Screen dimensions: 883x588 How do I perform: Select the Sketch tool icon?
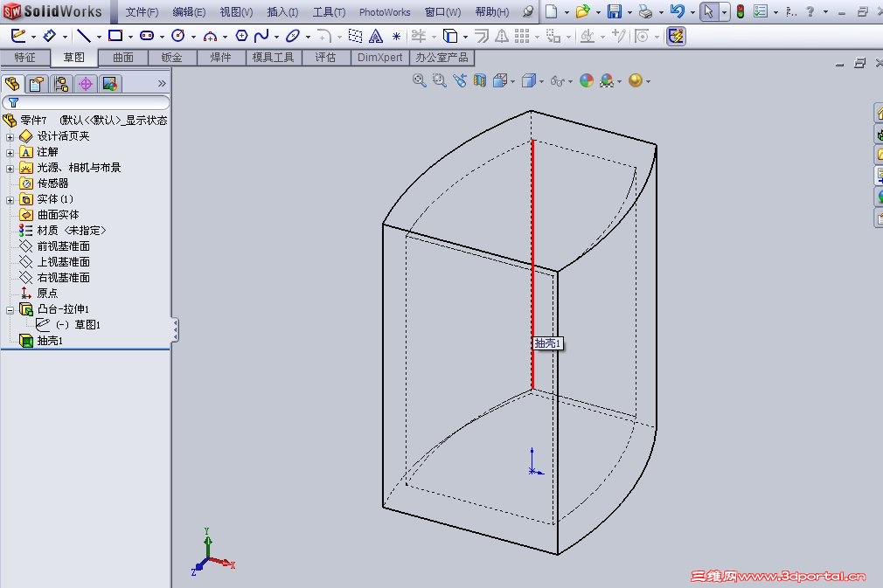(x=17, y=36)
